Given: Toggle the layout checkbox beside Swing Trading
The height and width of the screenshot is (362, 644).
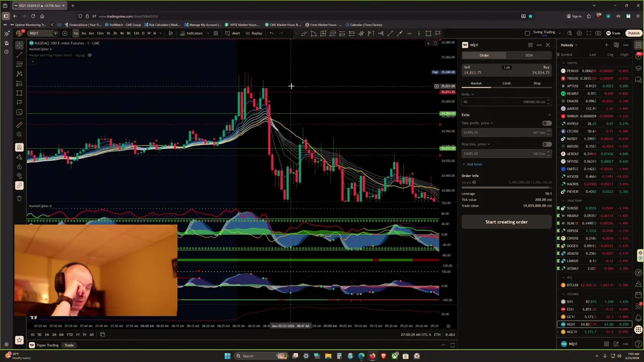Looking at the screenshot, I should 527,33.
